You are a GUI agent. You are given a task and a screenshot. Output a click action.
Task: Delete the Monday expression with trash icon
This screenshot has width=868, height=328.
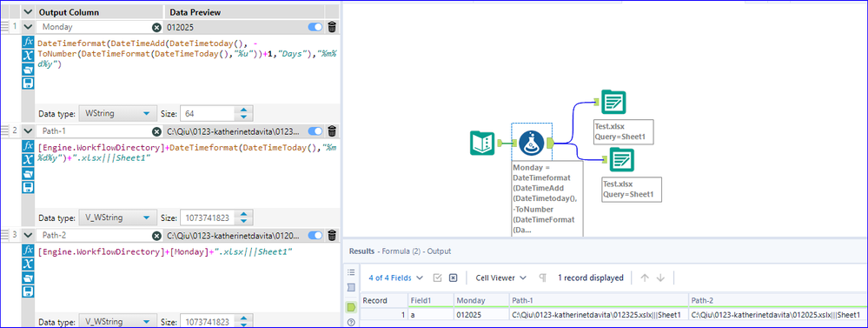pos(332,27)
